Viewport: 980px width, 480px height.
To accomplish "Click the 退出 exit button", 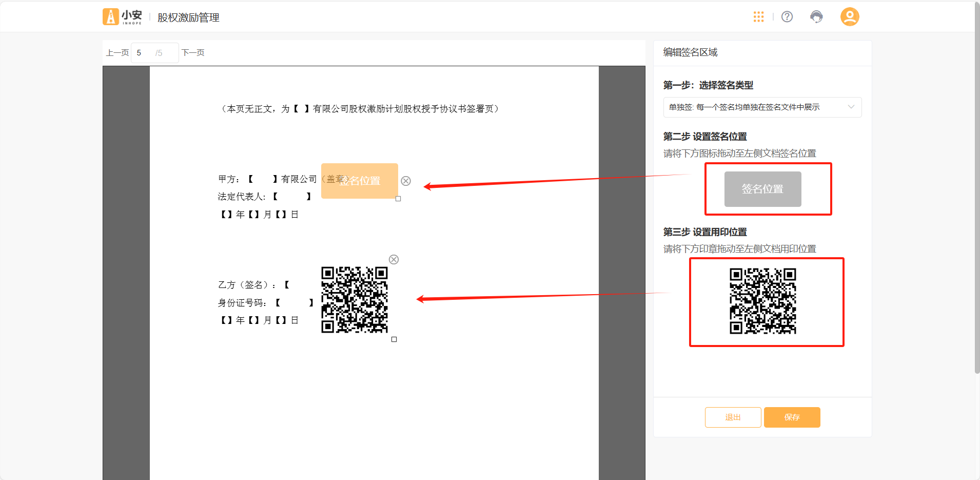I will pyautogui.click(x=733, y=417).
